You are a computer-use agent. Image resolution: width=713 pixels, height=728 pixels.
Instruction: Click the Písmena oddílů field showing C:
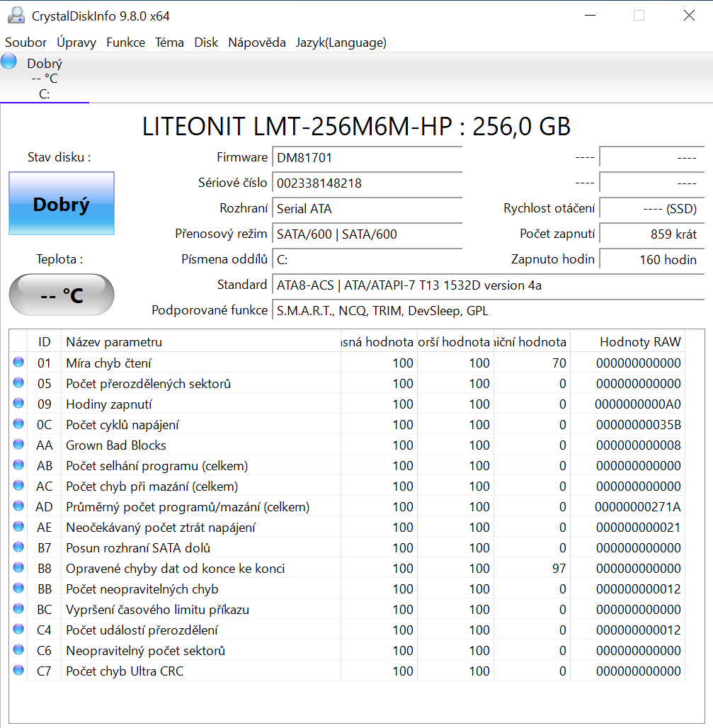tap(367, 259)
